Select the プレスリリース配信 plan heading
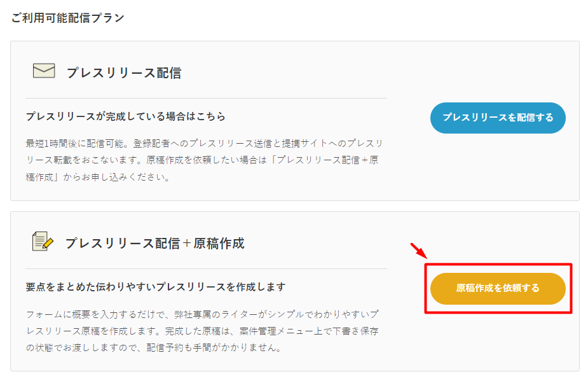Image resolution: width=588 pixels, height=388 pixels. pos(124,73)
